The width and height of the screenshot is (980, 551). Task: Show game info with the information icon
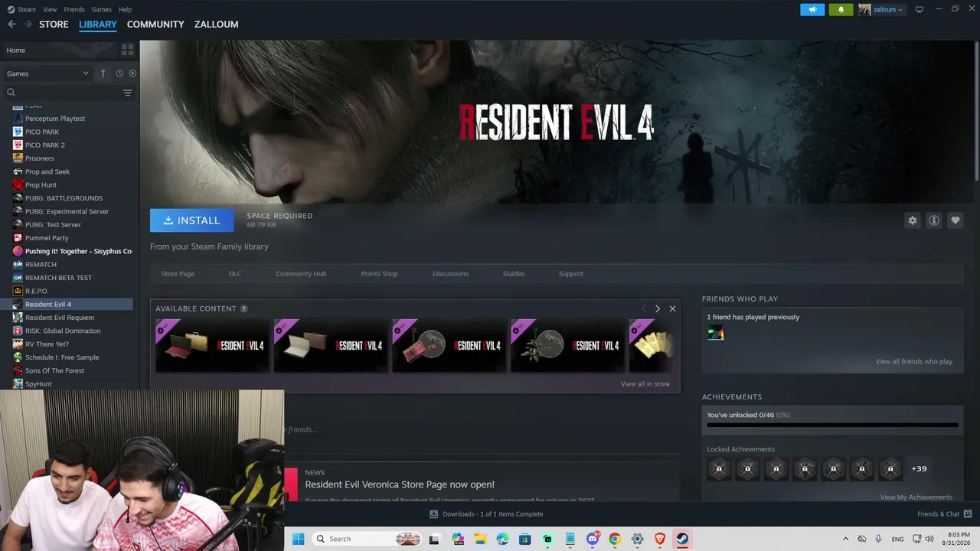click(933, 220)
